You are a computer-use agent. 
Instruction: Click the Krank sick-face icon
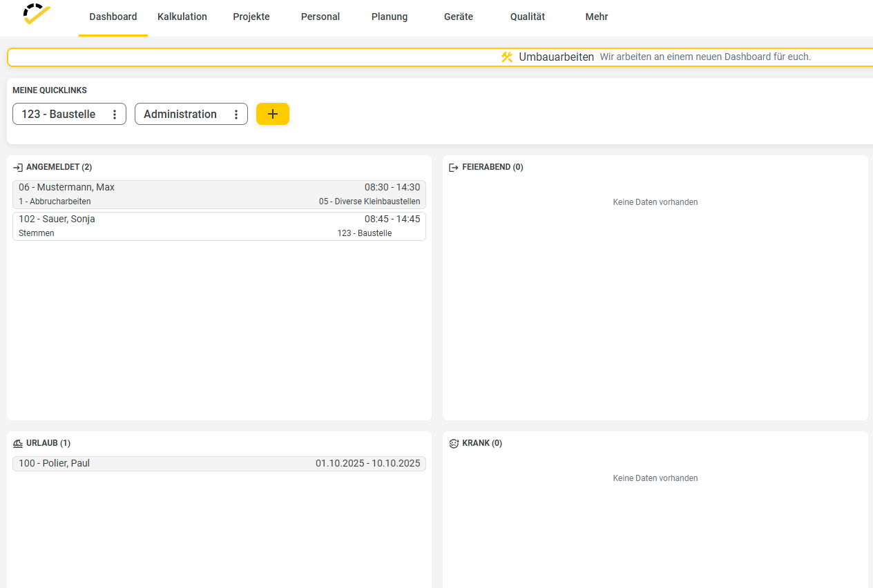coord(454,443)
